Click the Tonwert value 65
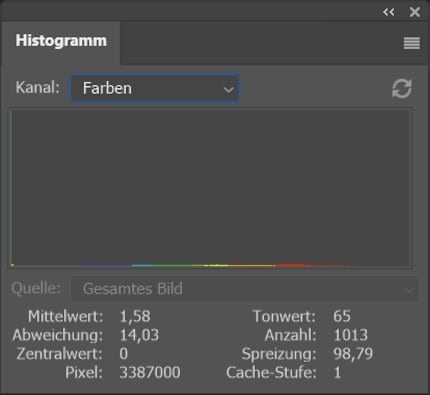The image size is (430, 395). [342, 316]
